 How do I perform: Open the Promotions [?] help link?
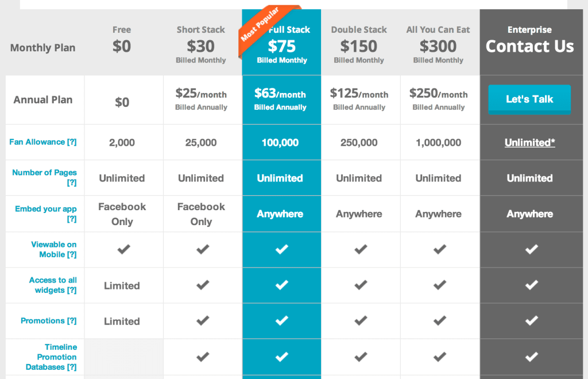point(49,320)
